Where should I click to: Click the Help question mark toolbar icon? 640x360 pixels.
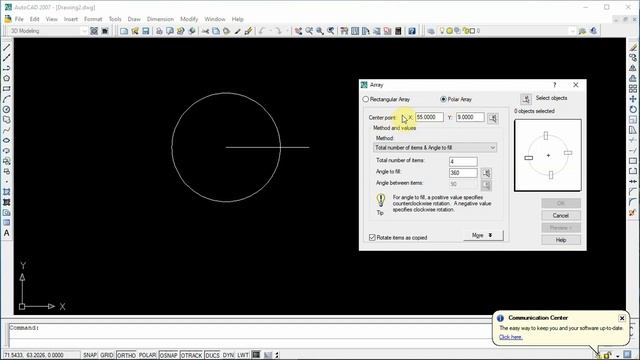412,31
